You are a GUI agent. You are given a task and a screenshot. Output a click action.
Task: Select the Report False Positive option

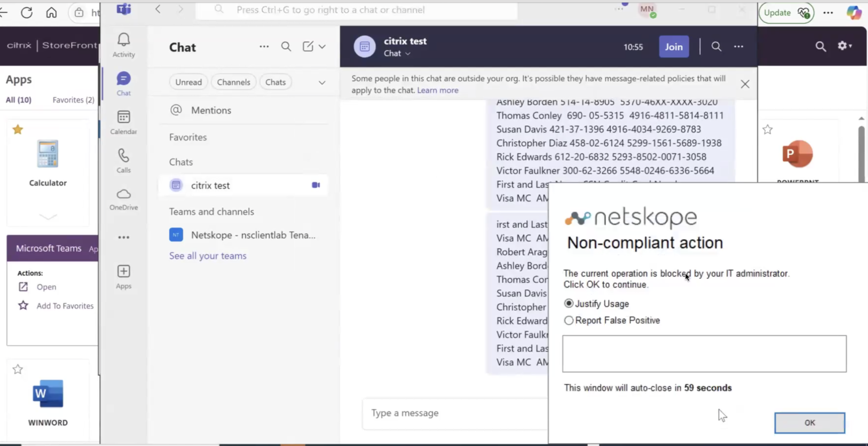[568, 321]
